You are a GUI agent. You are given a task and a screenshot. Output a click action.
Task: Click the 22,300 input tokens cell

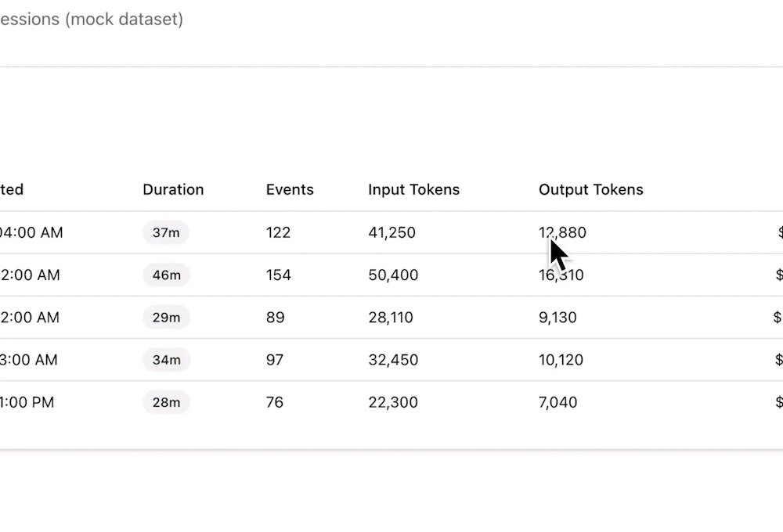(x=393, y=402)
